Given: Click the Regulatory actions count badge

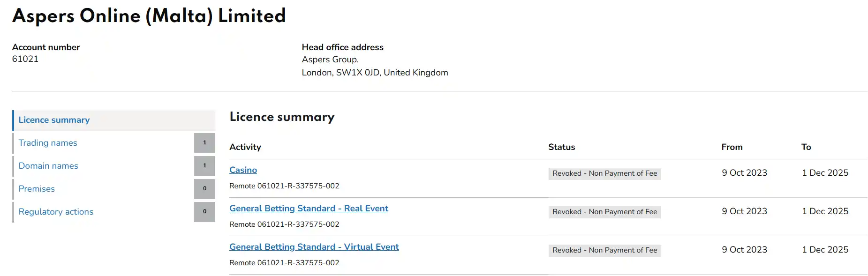Looking at the screenshot, I should click(x=204, y=212).
